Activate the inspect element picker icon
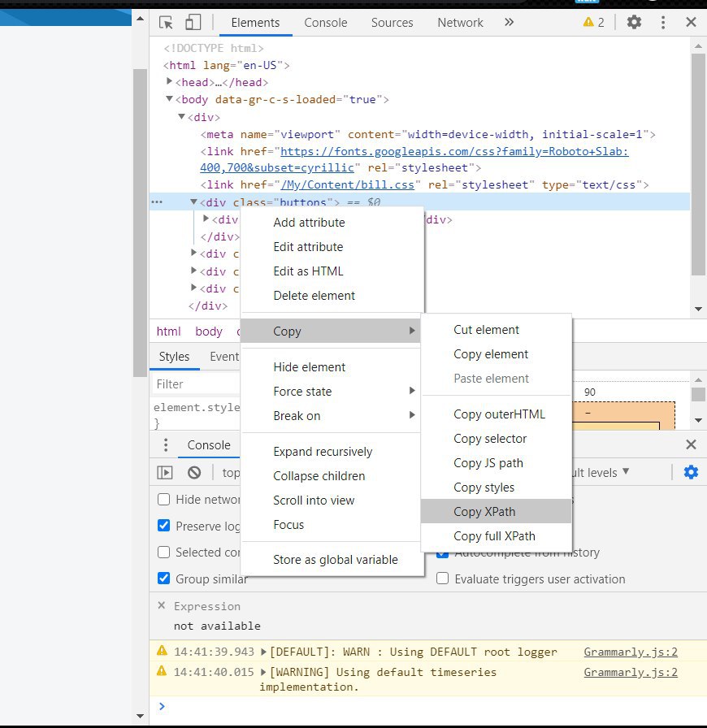Viewport: 707px width, 728px height. click(166, 23)
